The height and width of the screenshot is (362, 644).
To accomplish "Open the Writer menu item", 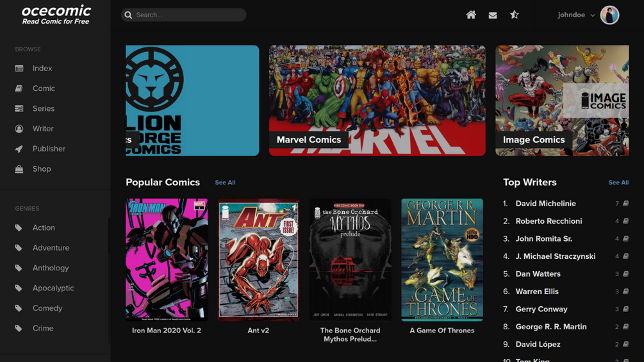I will 43,129.
